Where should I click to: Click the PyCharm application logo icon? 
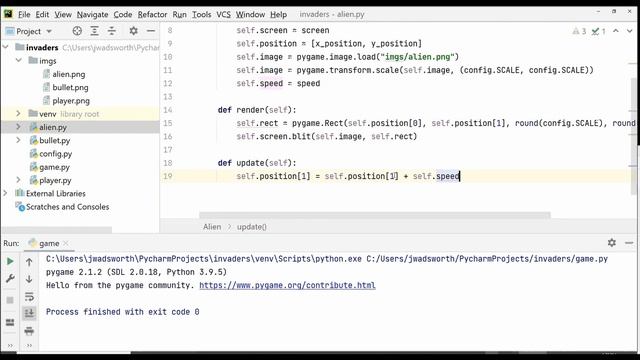(8, 14)
